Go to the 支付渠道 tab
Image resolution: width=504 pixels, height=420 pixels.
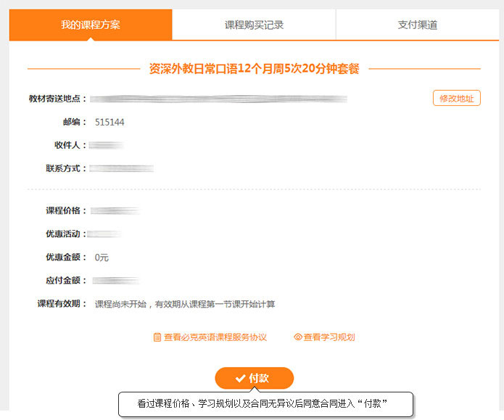417,25
